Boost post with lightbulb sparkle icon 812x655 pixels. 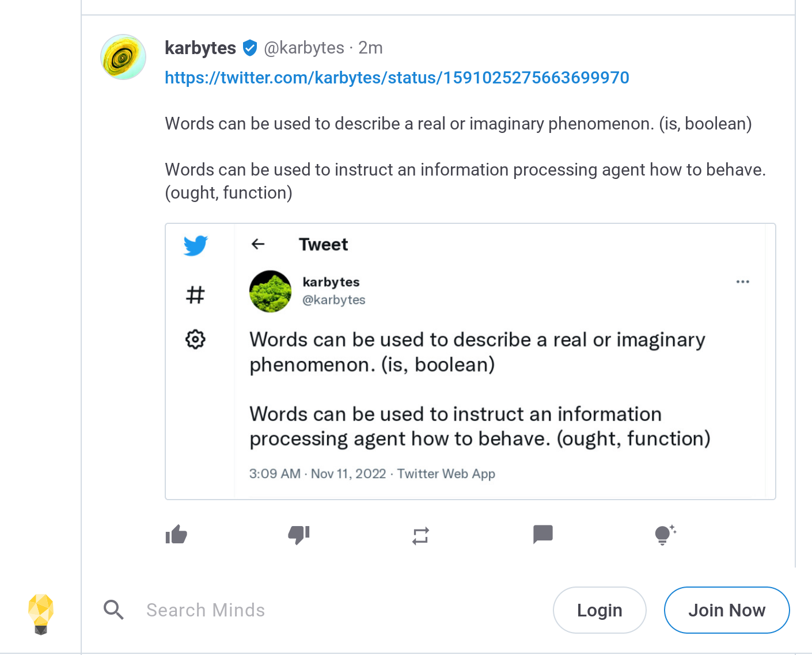[x=665, y=535]
